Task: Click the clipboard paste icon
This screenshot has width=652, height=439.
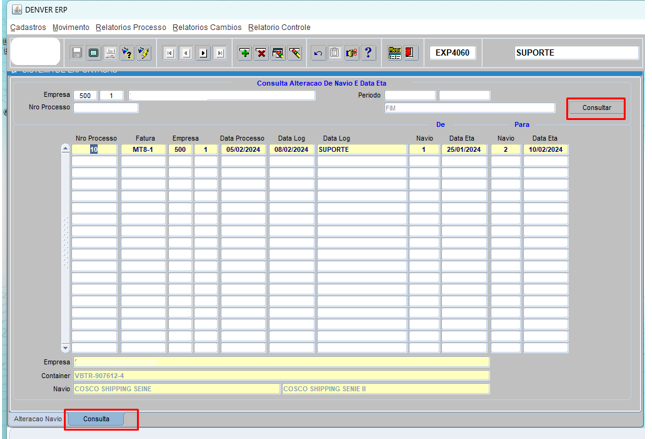Action: pos(335,53)
